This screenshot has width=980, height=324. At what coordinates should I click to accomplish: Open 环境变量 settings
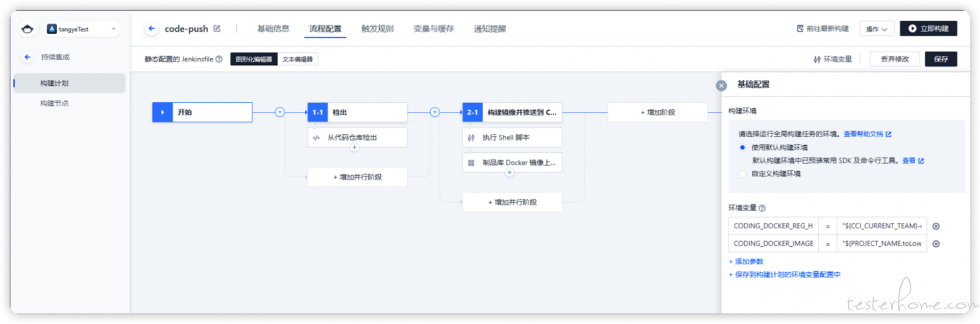click(832, 59)
